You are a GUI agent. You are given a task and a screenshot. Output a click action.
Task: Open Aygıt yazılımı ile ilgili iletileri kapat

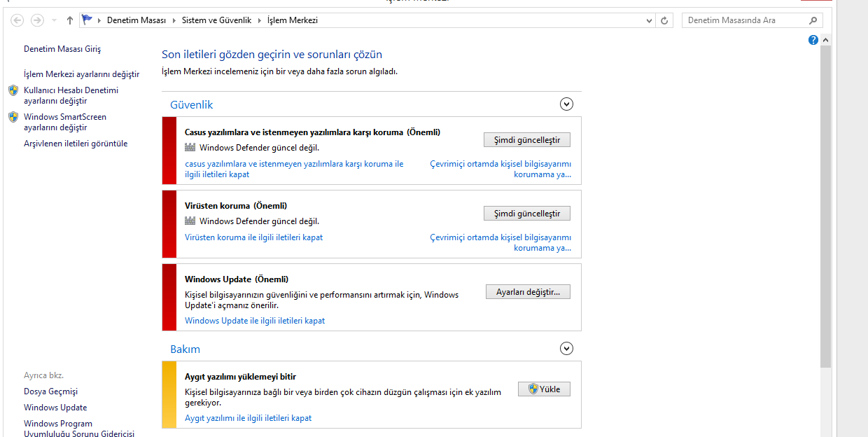click(x=248, y=418)
